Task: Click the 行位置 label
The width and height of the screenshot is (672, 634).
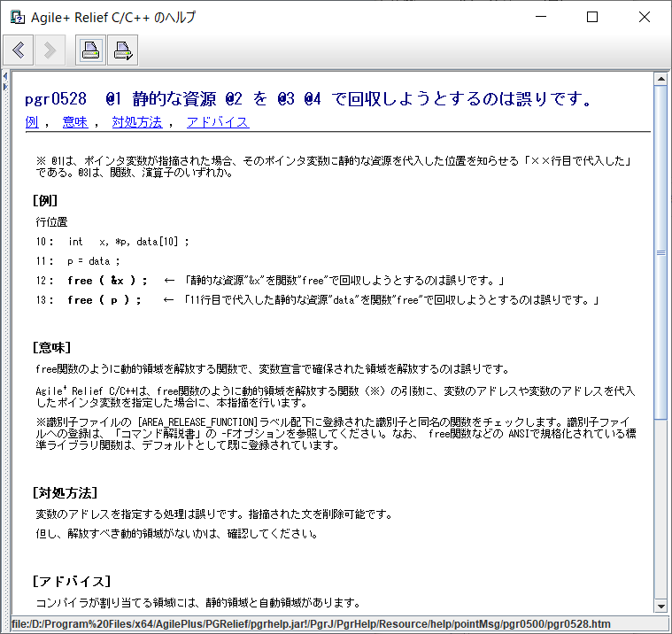Action: point(52,222)
